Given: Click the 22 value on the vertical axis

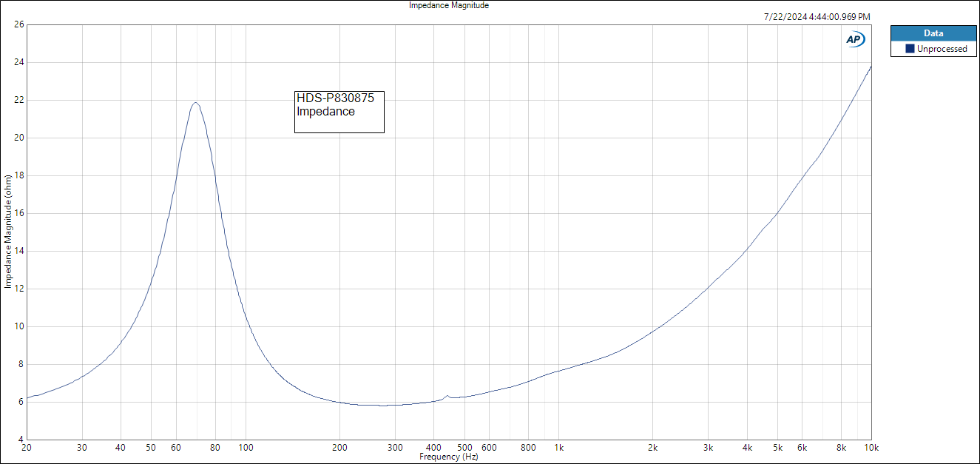Looking at the screenshot, I should point(19,100).
